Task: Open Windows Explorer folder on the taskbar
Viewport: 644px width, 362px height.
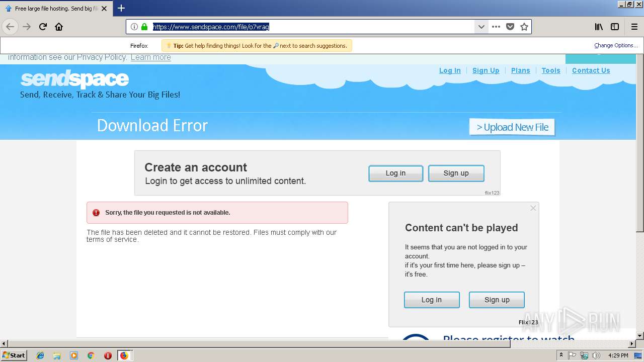Action: 57,355
